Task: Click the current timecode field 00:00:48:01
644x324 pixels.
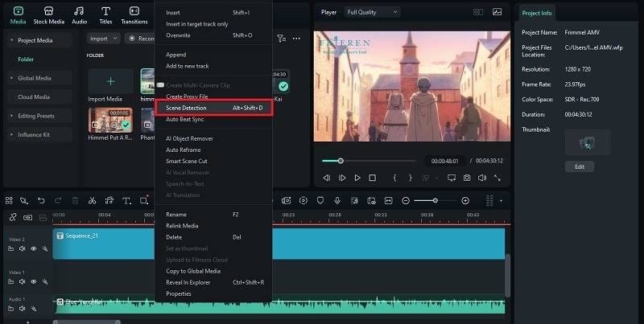Action: pos(445,161)
